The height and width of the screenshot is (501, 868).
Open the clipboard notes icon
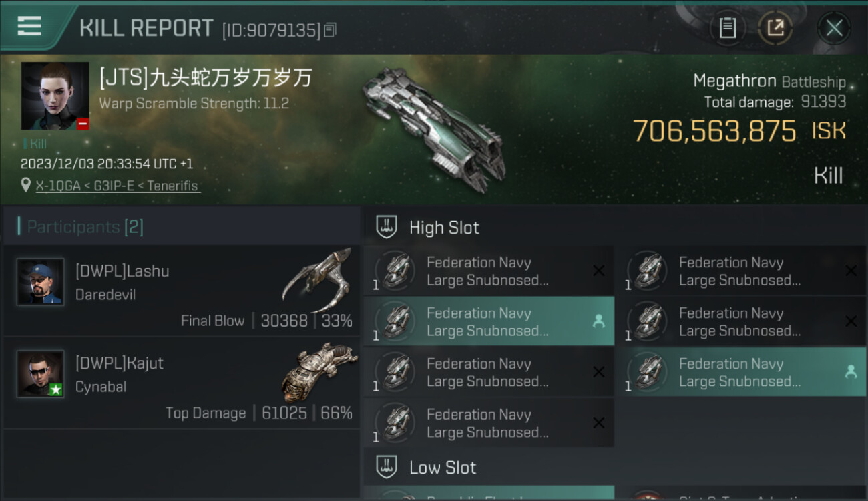[727, 28]
